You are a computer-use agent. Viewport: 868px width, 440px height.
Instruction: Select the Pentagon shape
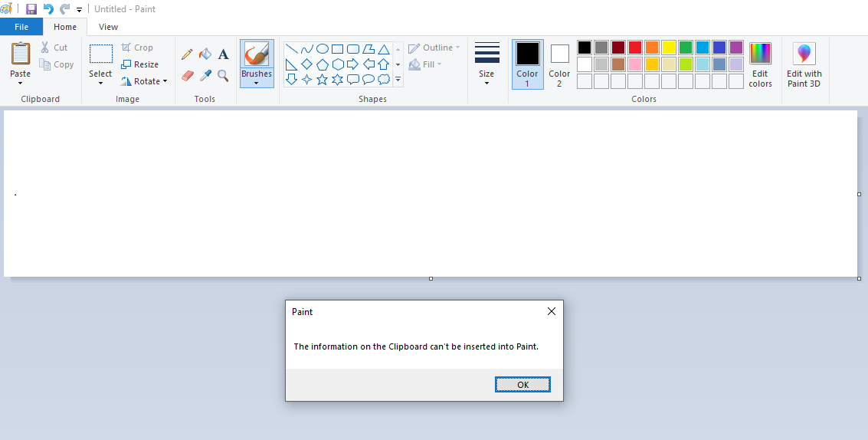[323, 64]
